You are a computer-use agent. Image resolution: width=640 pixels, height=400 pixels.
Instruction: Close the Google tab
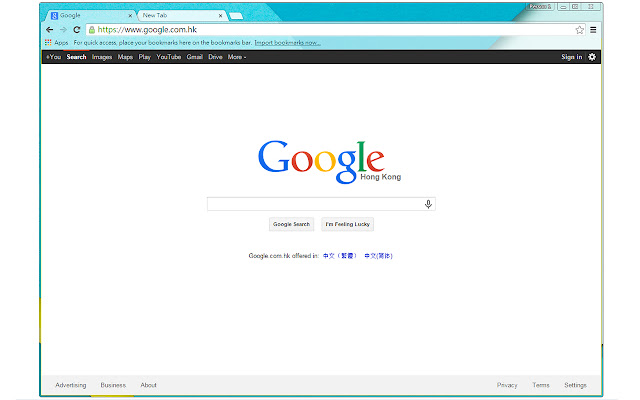pyautogui.click(x=130, y=16)
